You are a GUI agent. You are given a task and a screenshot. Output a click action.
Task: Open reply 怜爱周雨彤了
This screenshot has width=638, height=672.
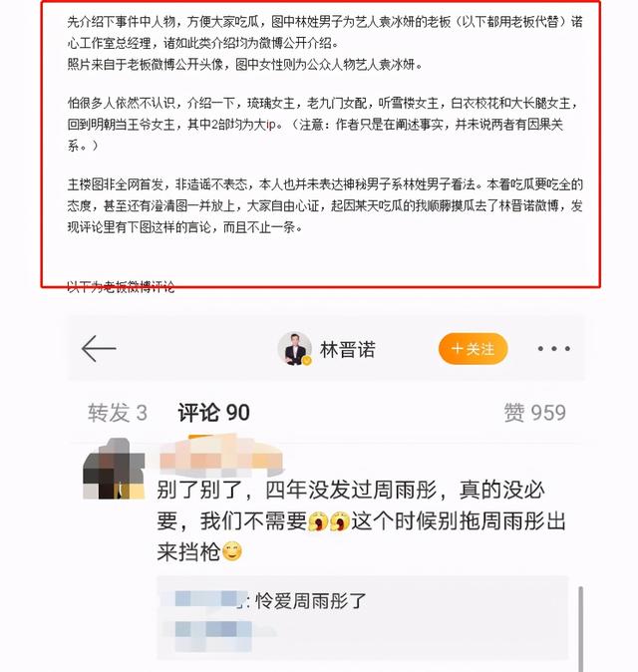pyautogui.click(x=311, y=601)
